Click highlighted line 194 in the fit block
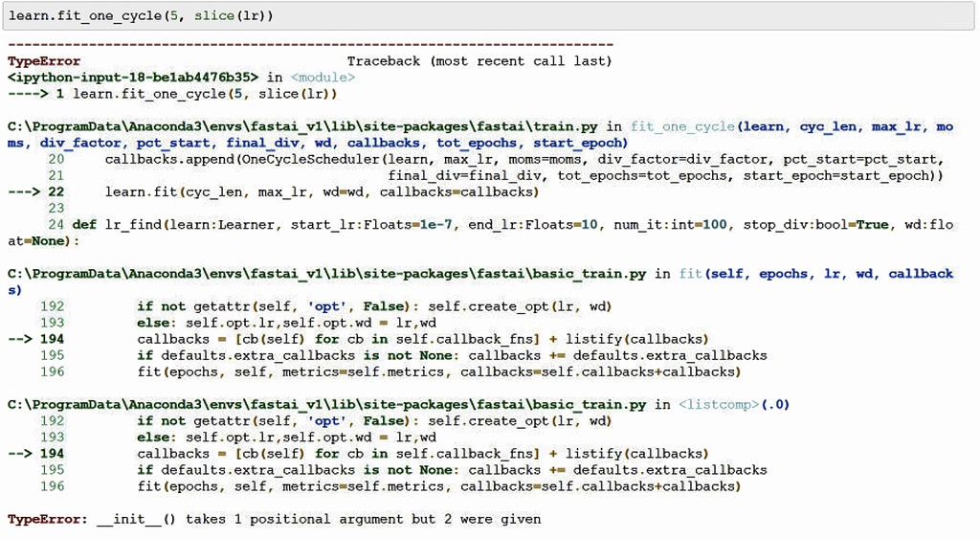 click(x=421, y=339)
